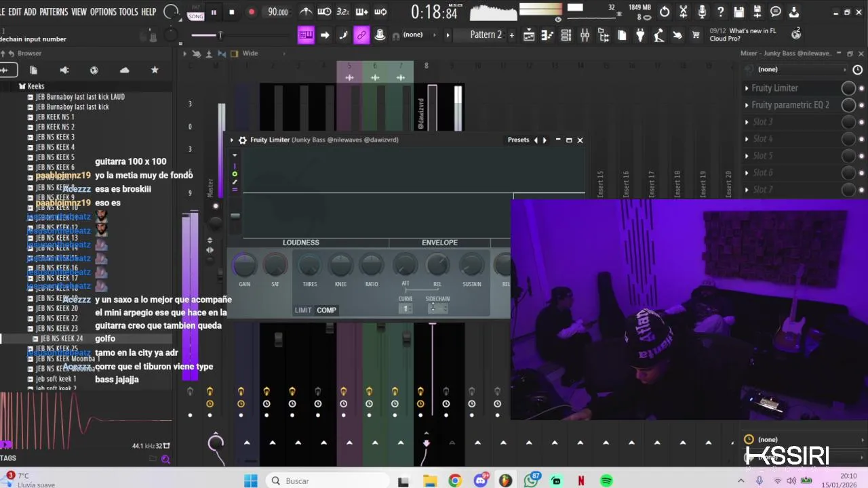Open the channel rack view icon
Screen dimensions: 868x488
[x=566, y=35]
